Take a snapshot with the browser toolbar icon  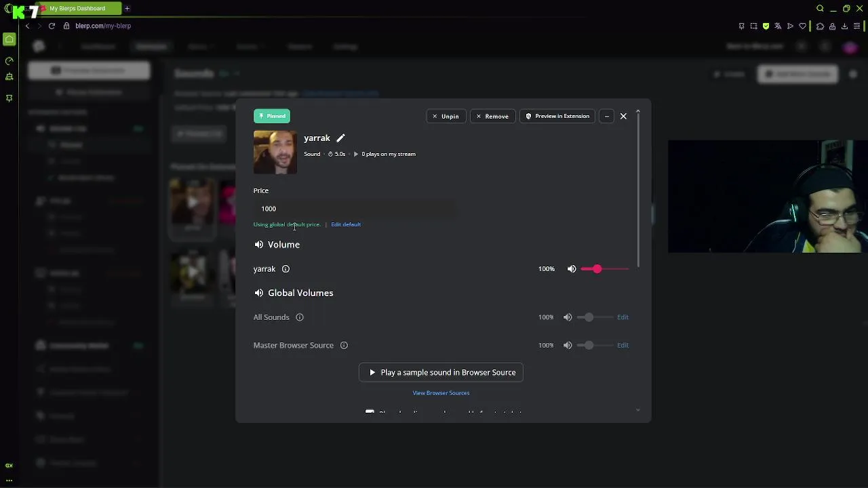[x=753, y=26]
